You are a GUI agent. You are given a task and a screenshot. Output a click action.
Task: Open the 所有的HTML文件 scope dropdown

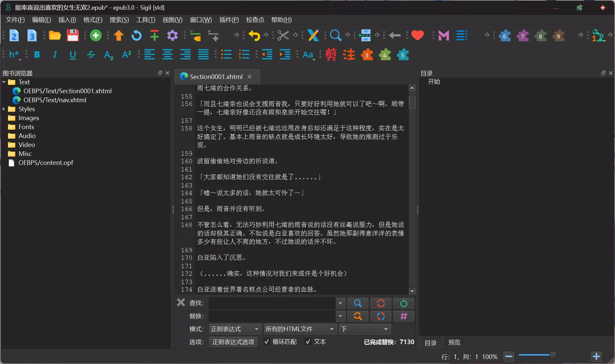[299, 329]
